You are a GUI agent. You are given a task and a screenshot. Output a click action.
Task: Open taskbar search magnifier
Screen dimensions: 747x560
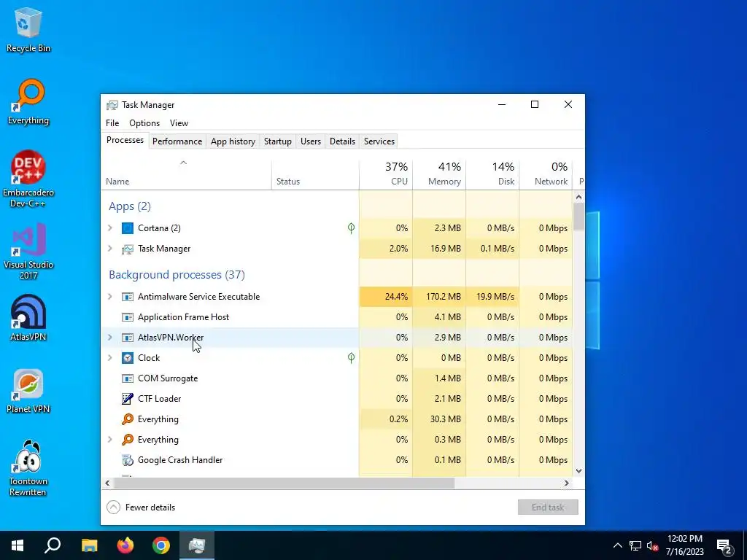[x=53, y=545]
